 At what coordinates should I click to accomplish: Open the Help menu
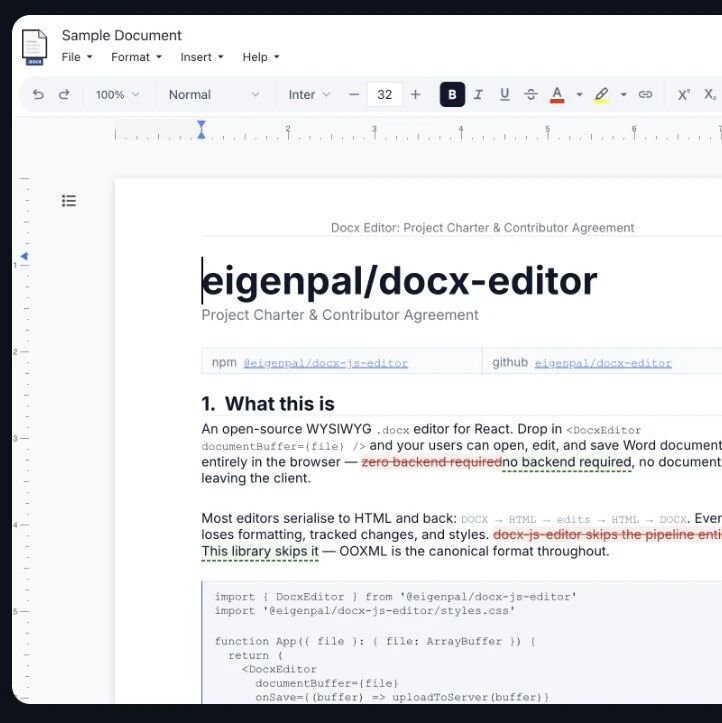coord(261,57)
